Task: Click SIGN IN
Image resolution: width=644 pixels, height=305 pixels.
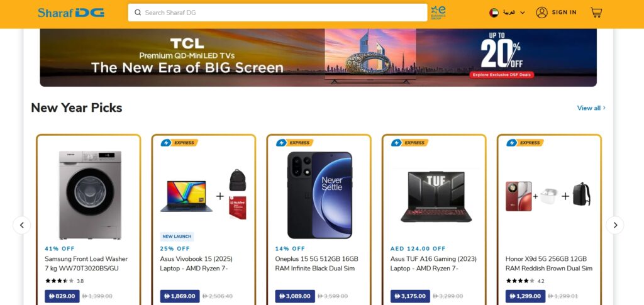Action: tap(564, 13)
